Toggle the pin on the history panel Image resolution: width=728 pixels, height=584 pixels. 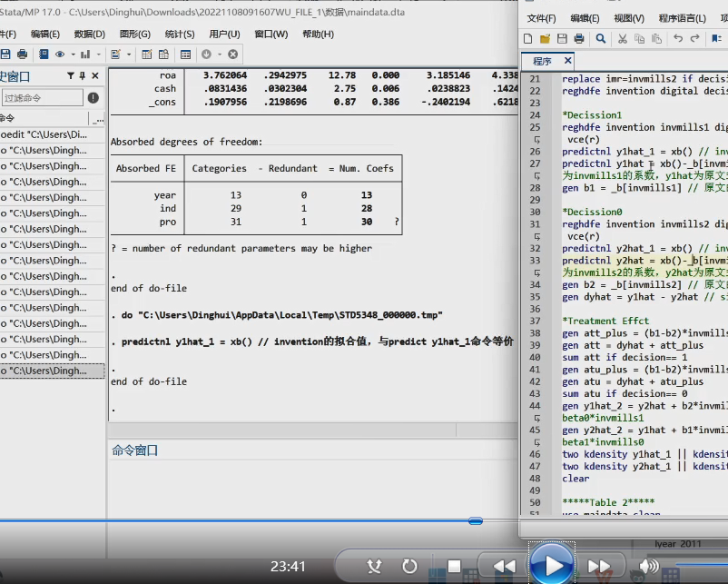(x=83, y=75)
